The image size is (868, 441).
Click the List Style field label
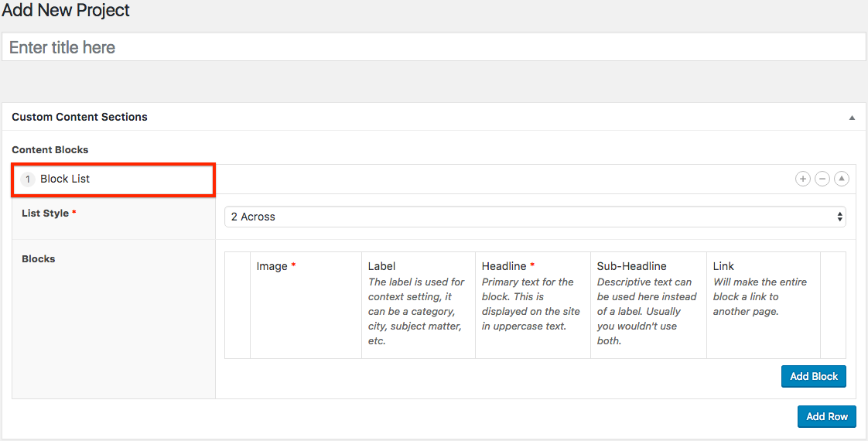[45, 213]
